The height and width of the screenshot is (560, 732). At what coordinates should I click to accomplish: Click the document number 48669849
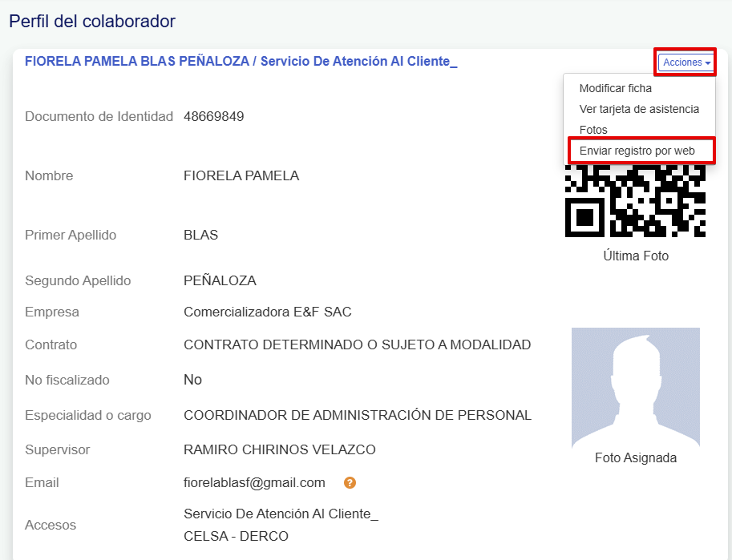point(214,116)
